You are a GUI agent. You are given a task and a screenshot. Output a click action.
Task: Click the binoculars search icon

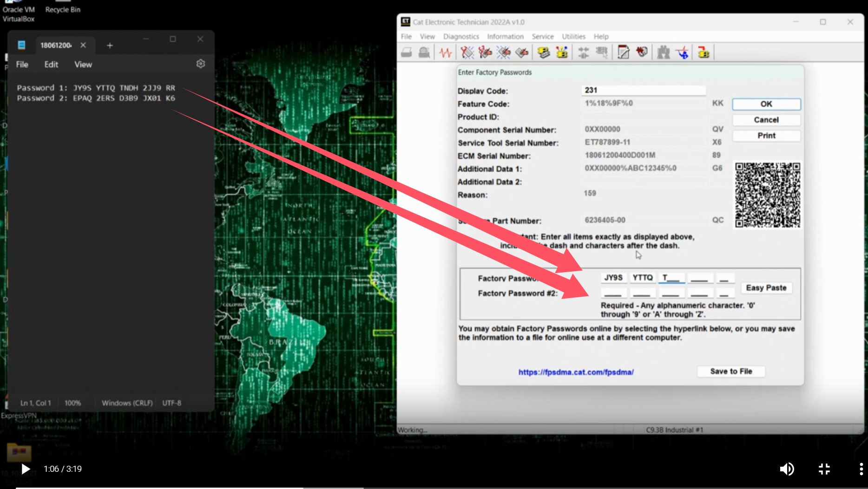(x=664, y=52)
